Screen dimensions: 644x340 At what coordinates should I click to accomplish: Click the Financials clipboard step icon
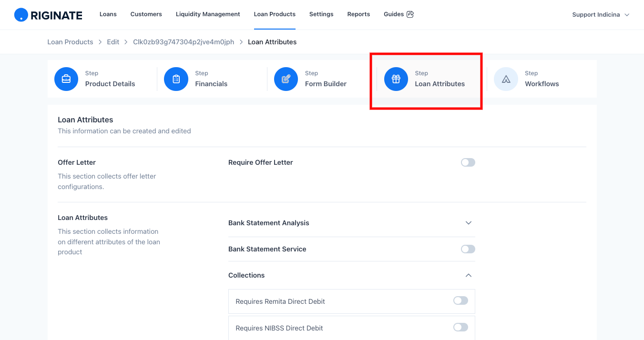click(x=176, y=79)
